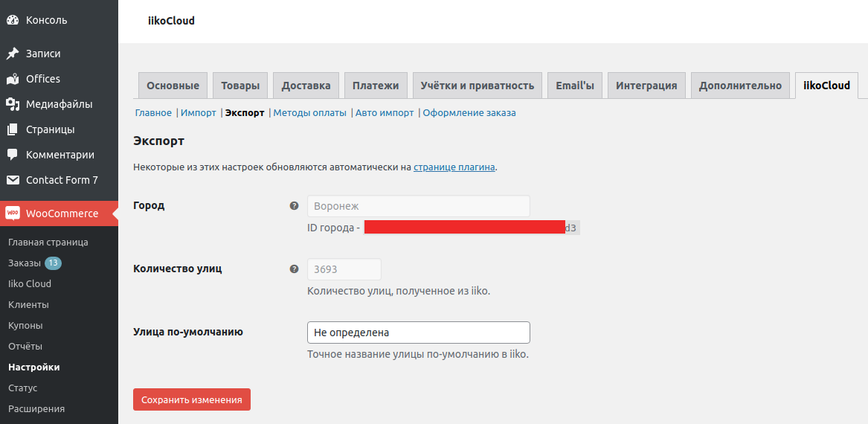Click the Количество улиц field 3693
The width and height of the screenshot is (868, 424).
coord(344,269)
